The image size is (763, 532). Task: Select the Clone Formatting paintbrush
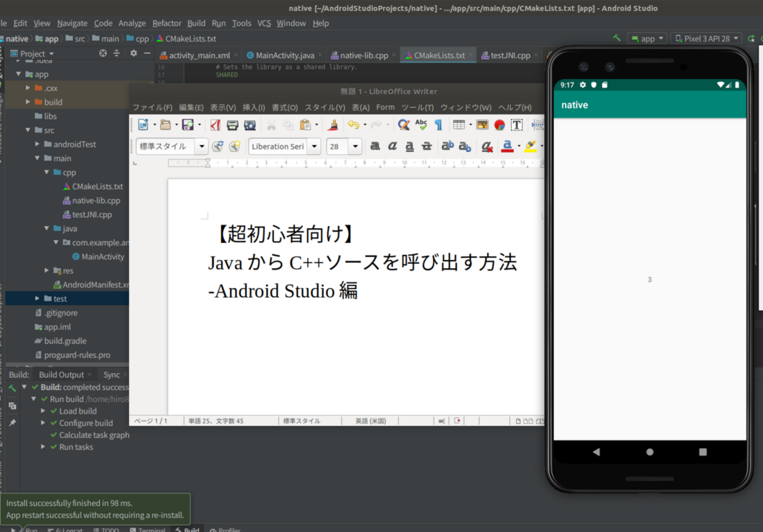click(x=333, y=124)
